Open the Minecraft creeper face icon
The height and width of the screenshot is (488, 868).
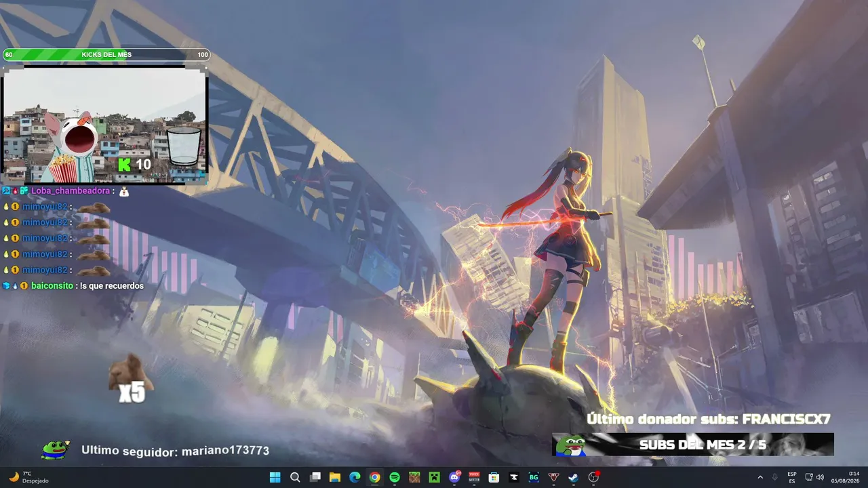434,477
